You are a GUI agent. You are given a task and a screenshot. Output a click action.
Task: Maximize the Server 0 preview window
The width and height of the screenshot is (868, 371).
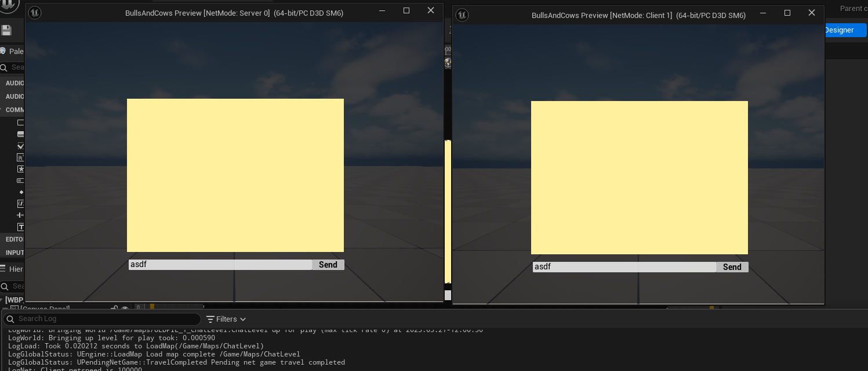point(406,10)
